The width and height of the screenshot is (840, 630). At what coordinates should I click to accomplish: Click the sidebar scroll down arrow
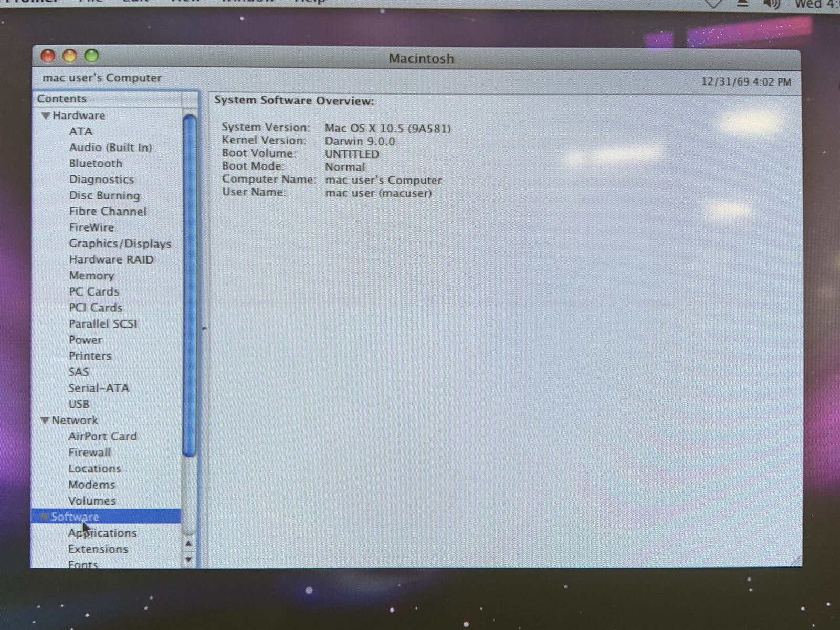188,560
